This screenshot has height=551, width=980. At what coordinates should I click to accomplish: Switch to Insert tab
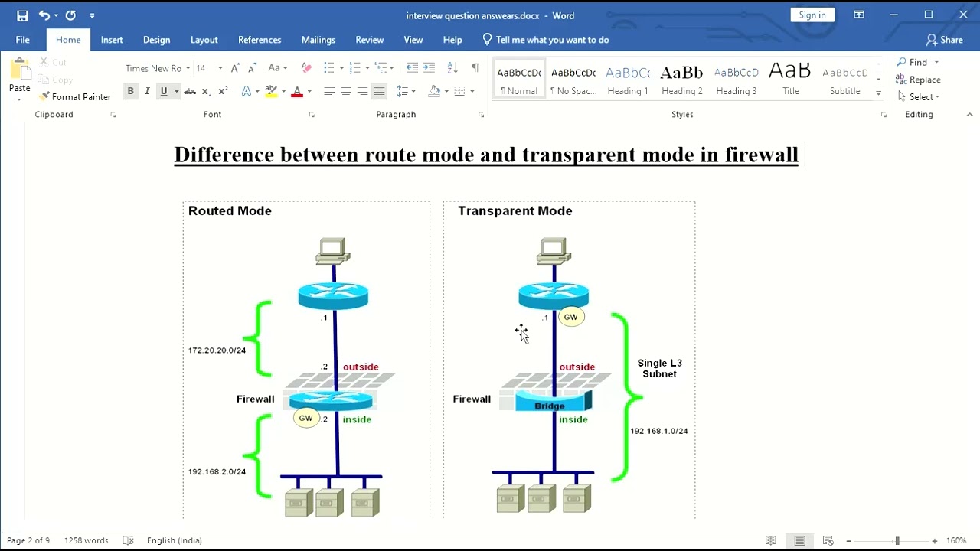112,40
